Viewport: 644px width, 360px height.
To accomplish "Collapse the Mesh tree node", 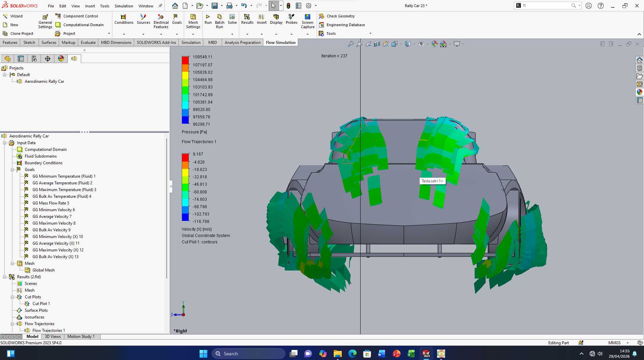I will (x=12, y=263).
